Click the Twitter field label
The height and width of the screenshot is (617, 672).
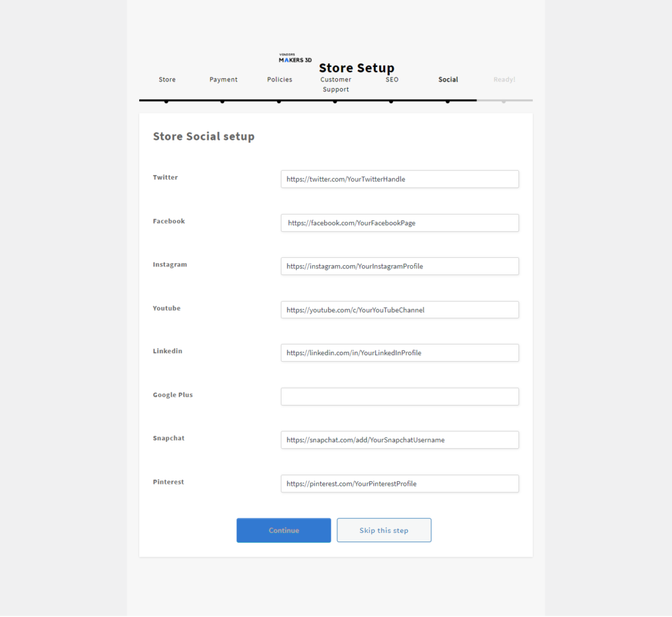tap(165, 177)
